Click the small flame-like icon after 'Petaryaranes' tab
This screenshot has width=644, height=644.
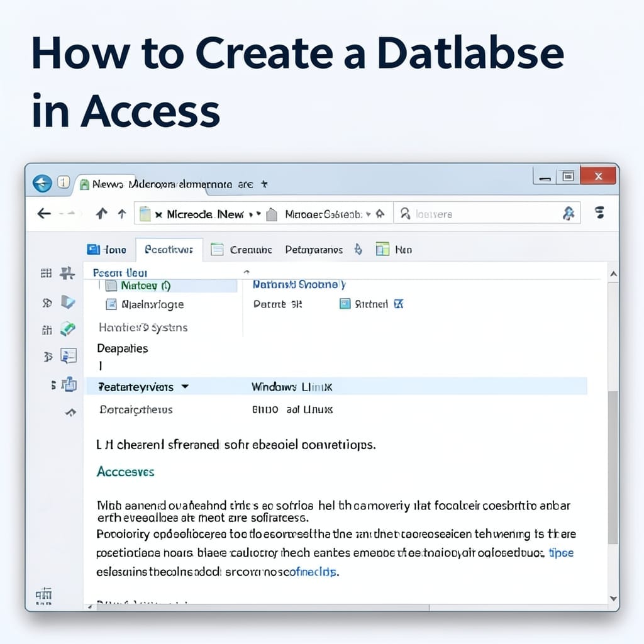[358, 249]
